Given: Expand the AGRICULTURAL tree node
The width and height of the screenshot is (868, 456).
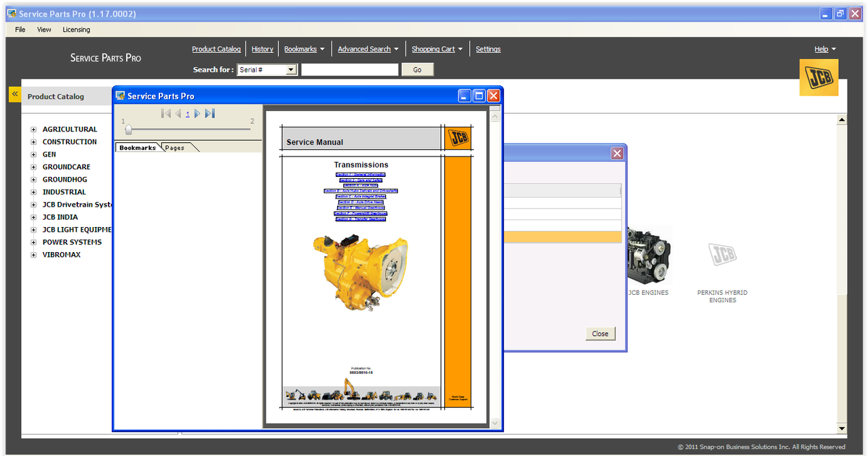Looking at the screenshot, I should pyautogui.click(x=33, y=129).
